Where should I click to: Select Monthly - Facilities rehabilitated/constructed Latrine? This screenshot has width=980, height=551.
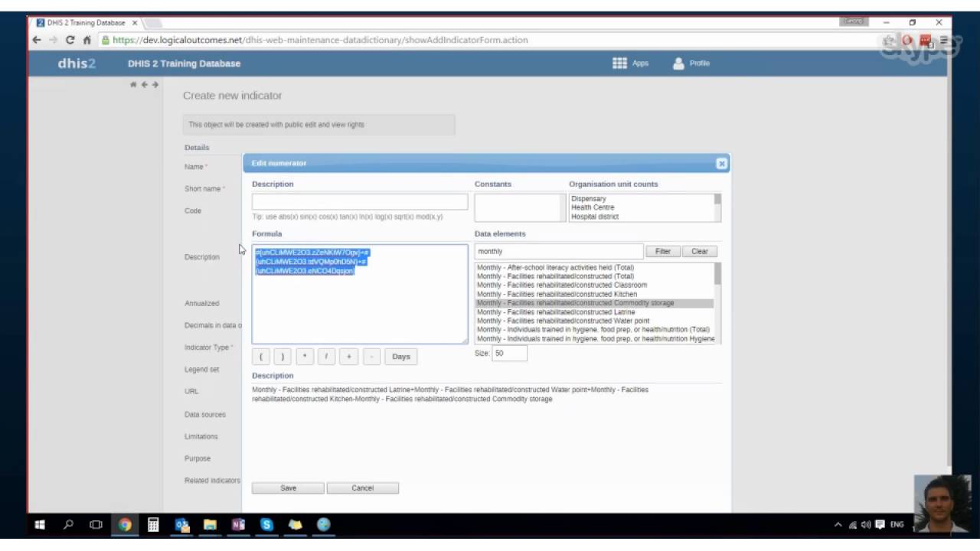(594, 312)
